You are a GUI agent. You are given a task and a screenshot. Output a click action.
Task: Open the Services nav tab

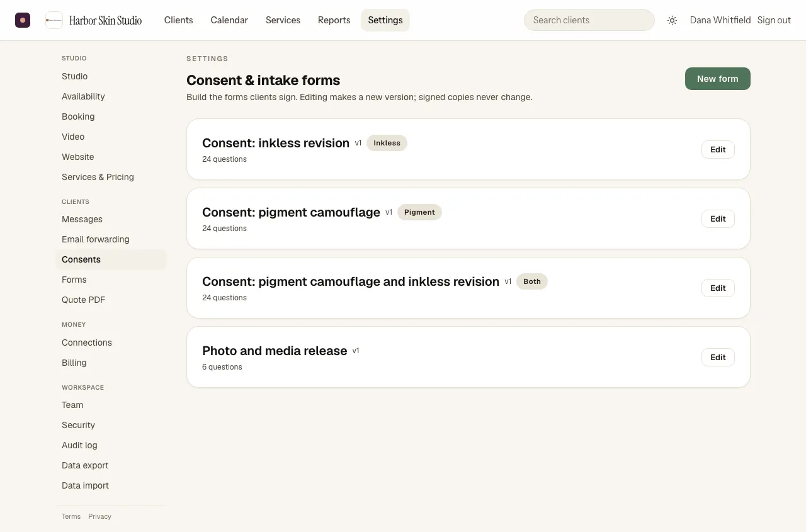283,20
